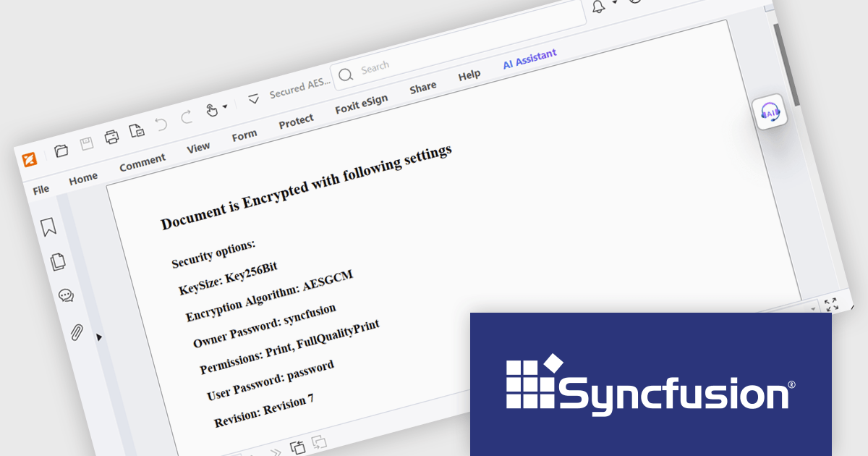Click the Print icon in quick toolbar

(x=111, y=136)
